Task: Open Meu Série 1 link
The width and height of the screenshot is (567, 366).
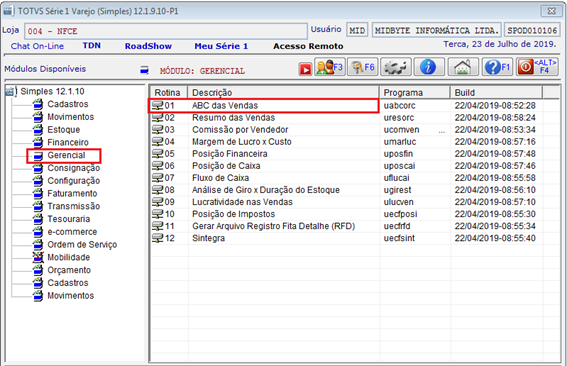Action: (x=221, y=46)
